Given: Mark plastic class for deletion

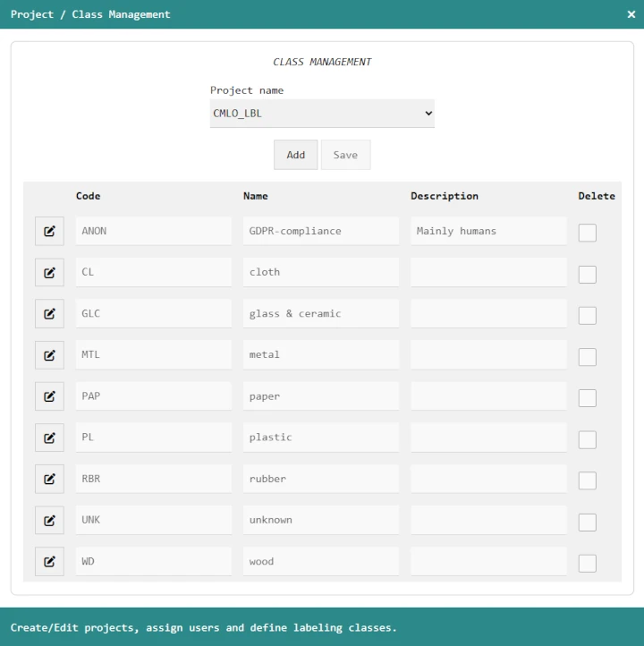Looking at the screenshot, I should point(587,439).
